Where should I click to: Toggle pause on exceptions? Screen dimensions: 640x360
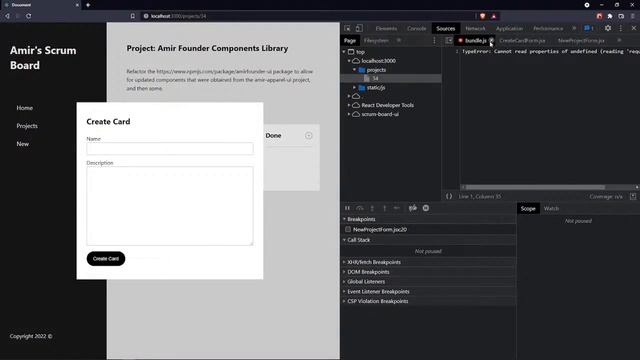pyautogui.click(x=426, y=208)
